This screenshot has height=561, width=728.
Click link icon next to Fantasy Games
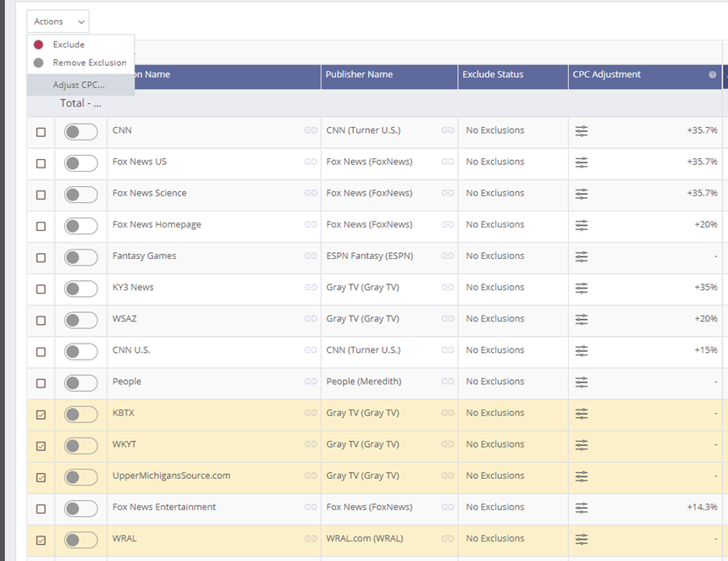(311, 256)
